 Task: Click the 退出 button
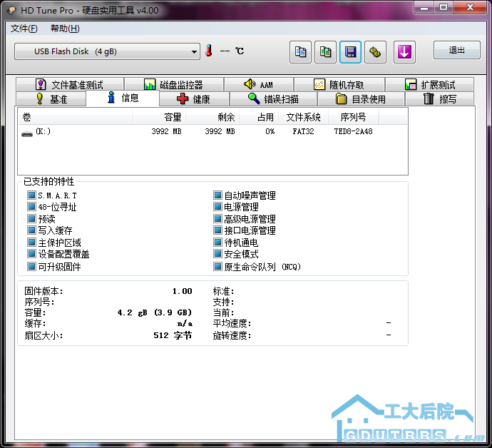[456, 50]
